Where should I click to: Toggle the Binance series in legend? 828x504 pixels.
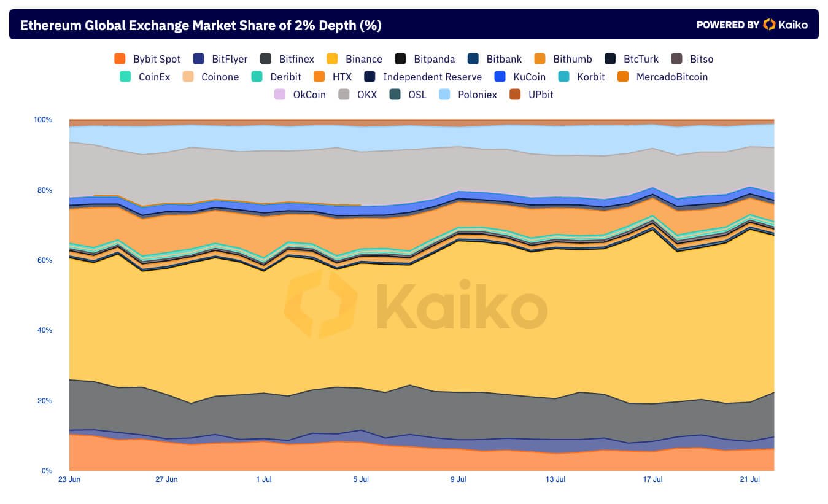point(363,59)
